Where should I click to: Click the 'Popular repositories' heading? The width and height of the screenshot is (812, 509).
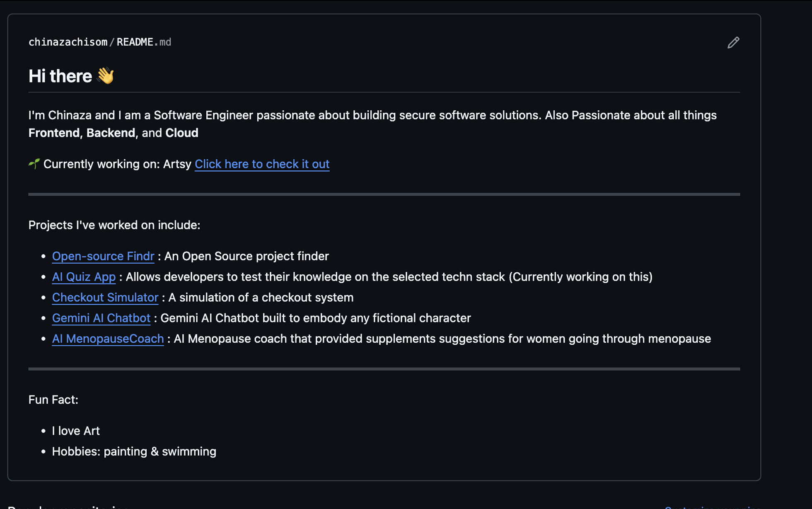(x=68, y=507)
